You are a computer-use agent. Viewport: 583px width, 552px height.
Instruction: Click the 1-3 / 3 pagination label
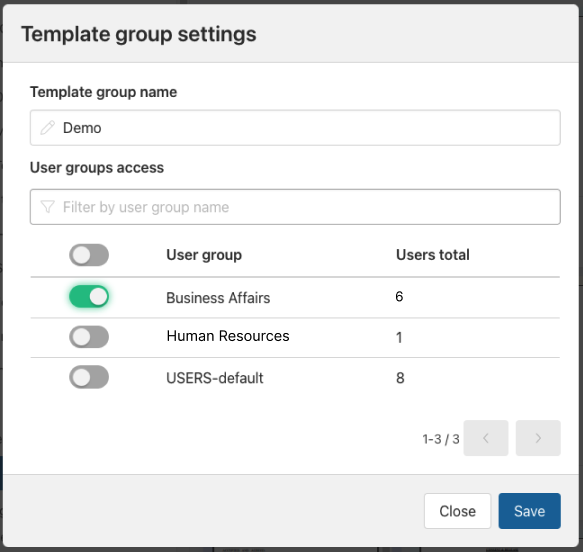point(441,439)
